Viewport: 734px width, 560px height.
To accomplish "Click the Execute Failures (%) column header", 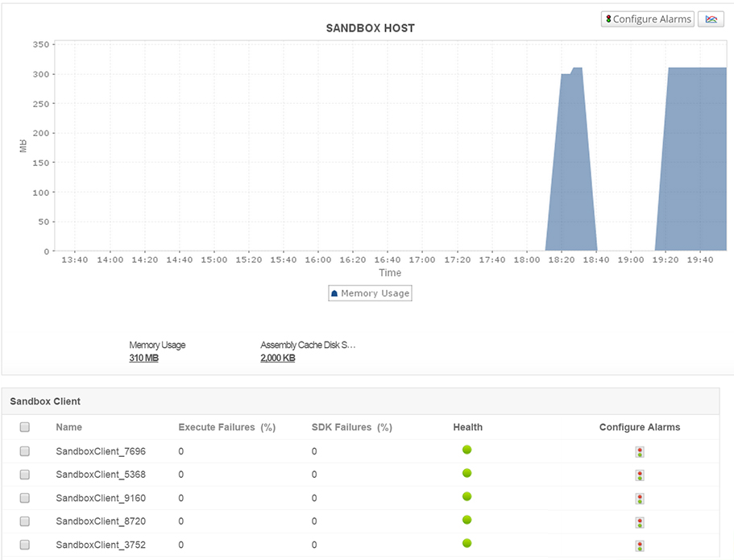I will [226, 427].
